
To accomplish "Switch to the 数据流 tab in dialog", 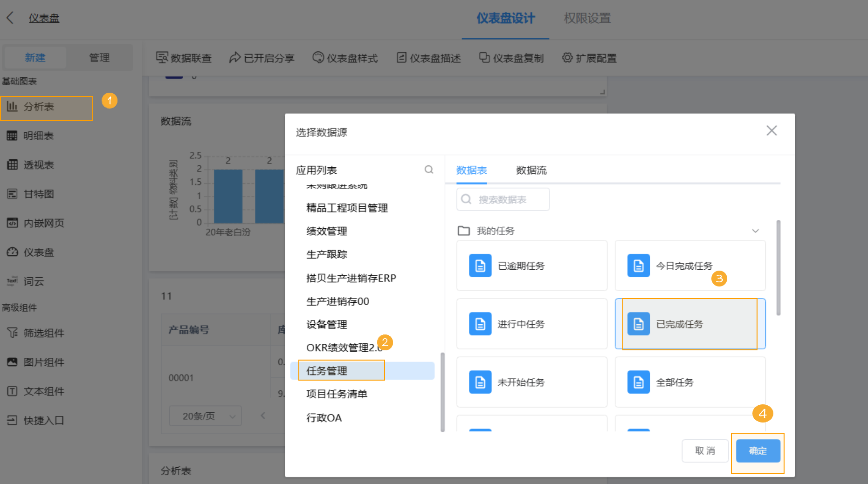I will point(531,170).
